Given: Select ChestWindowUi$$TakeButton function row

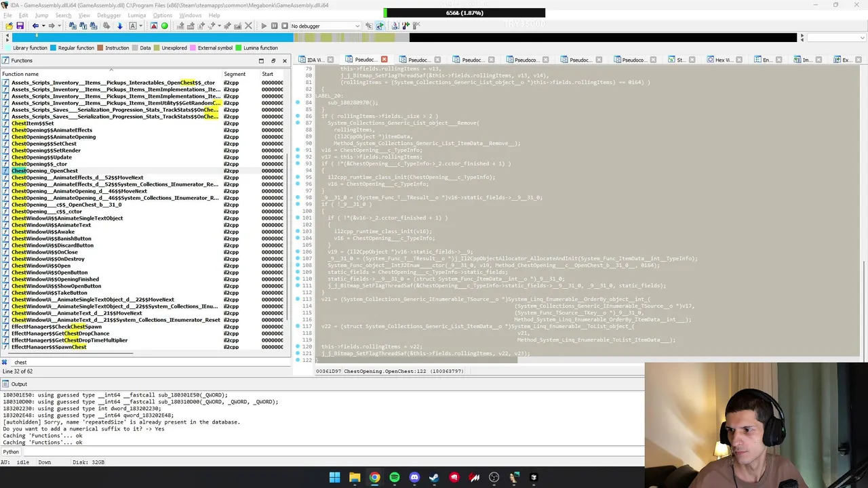Looking at the screenshot, I should pyautogui.click(x=144, y=293).
